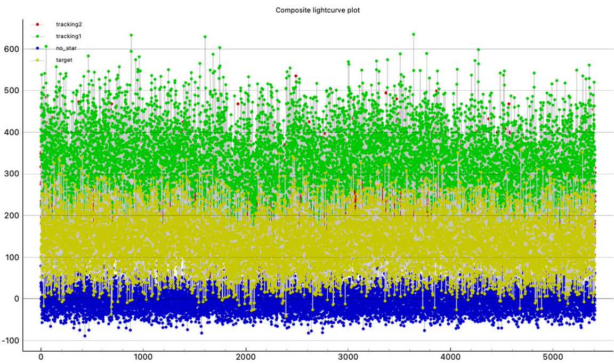Hide the no_star series via its legend label
The height and width of the screenshot is (364, 614).
click(x=66, y=48)
